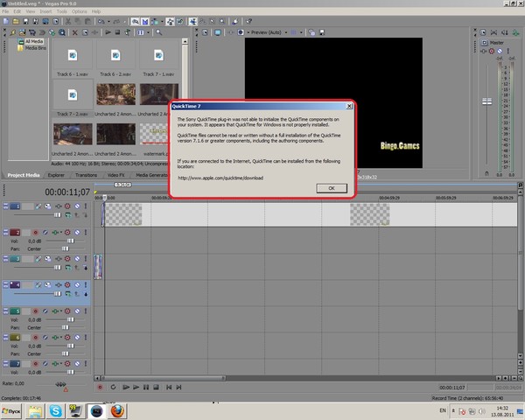Minimize track 1 height button
Viewport: 525px width, 420px height.
pos(6,206)
